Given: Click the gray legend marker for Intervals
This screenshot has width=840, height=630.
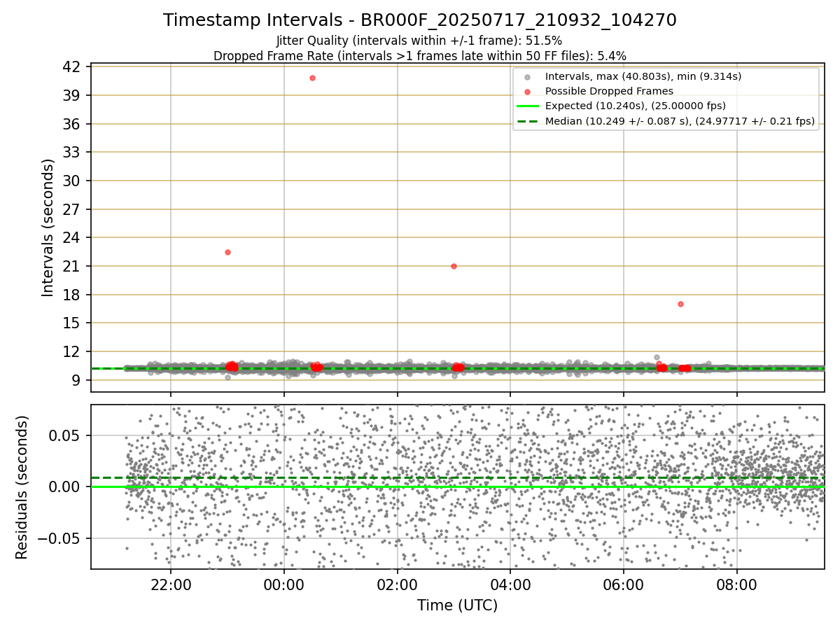Looking at the screenshot, I should 528,77.
